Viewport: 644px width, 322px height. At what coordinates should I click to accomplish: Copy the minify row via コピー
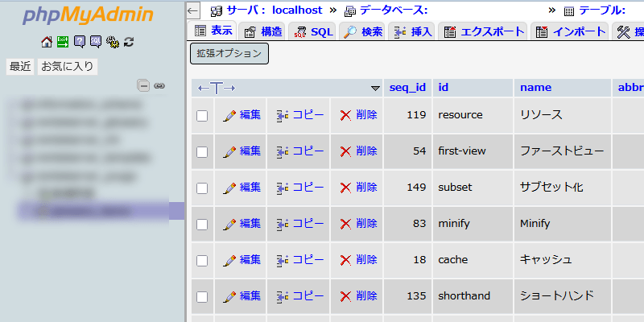pyautogui.click(x=299, y=224)
